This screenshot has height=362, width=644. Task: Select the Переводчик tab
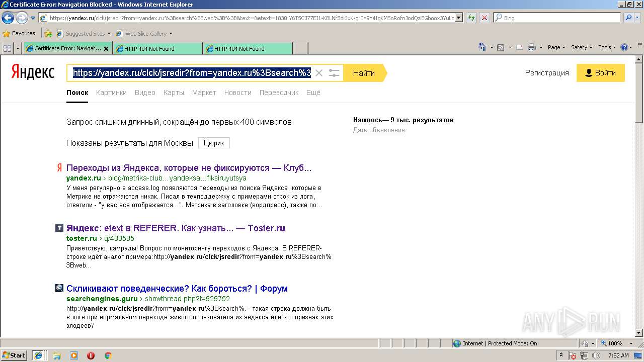279,93
